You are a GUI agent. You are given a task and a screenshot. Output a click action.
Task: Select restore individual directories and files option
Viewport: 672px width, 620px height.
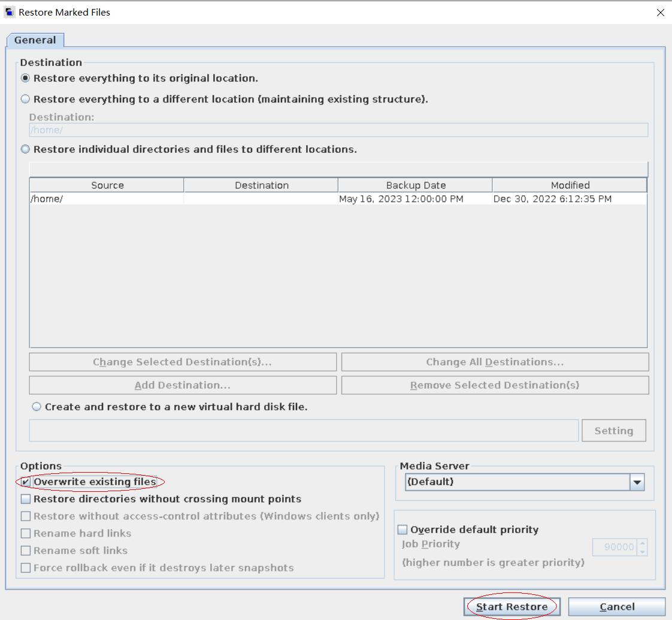coord(26,150)
